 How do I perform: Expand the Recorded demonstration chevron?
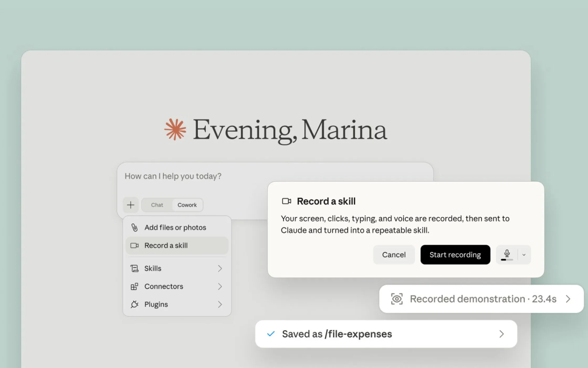click(568, 299)
